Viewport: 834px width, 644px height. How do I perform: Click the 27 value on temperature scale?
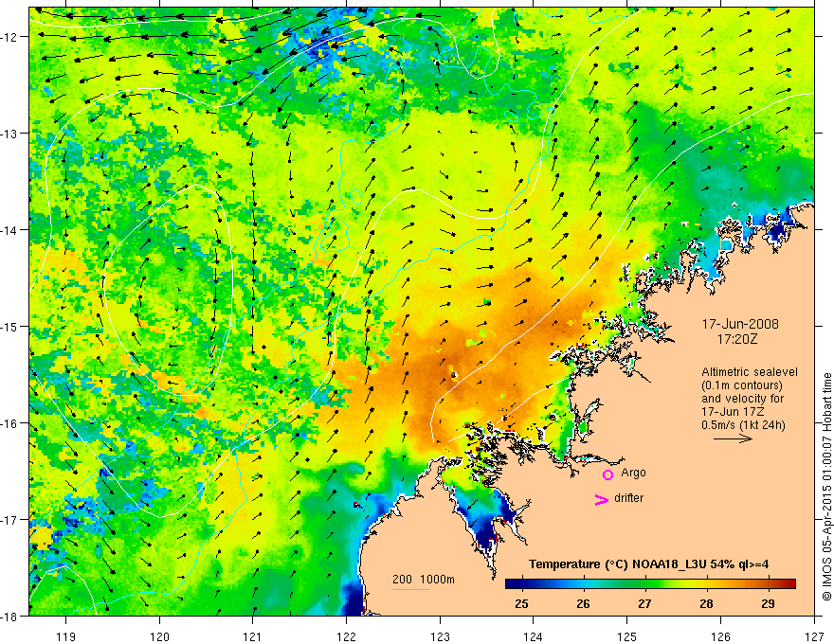[644, 603]
